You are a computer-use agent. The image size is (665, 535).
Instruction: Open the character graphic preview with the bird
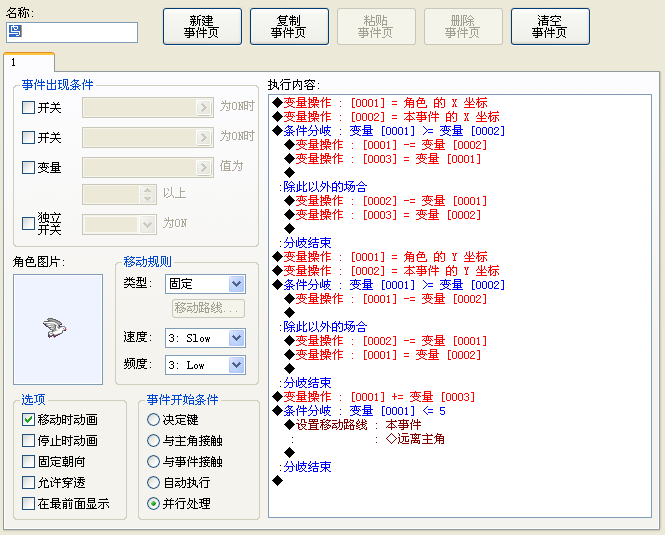pyautogui.click(x=58, y=329)
